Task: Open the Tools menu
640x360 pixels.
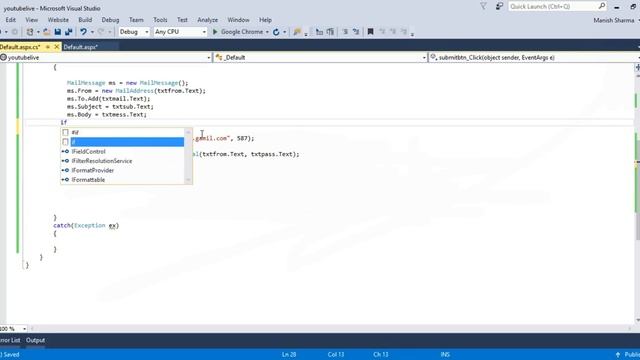Action: tap(160, 20)
